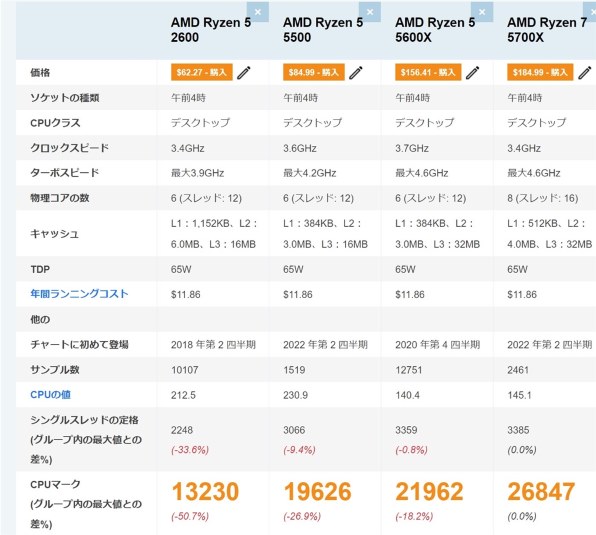Viewport: 596px width, 535px height.
Task: Click the チャートに初めて登場 row label
Action: pos(79,344)
